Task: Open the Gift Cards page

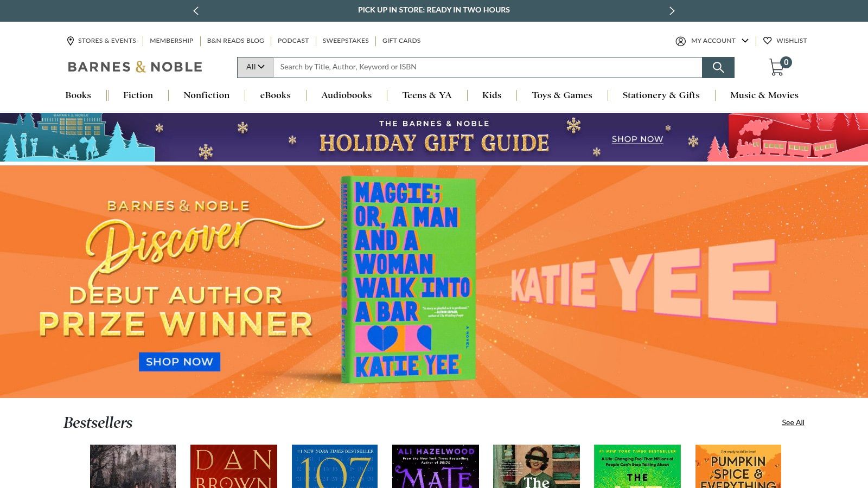Action: [401, 41]
